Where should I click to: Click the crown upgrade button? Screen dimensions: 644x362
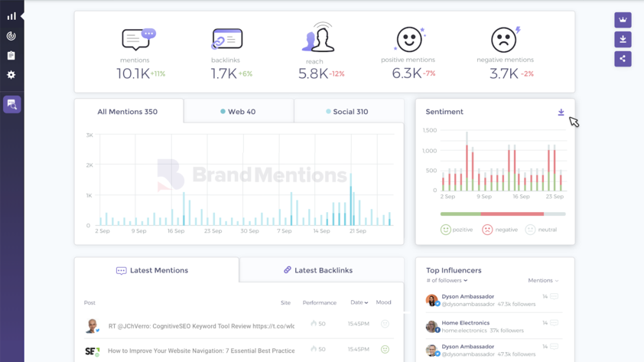coord(623,20)
